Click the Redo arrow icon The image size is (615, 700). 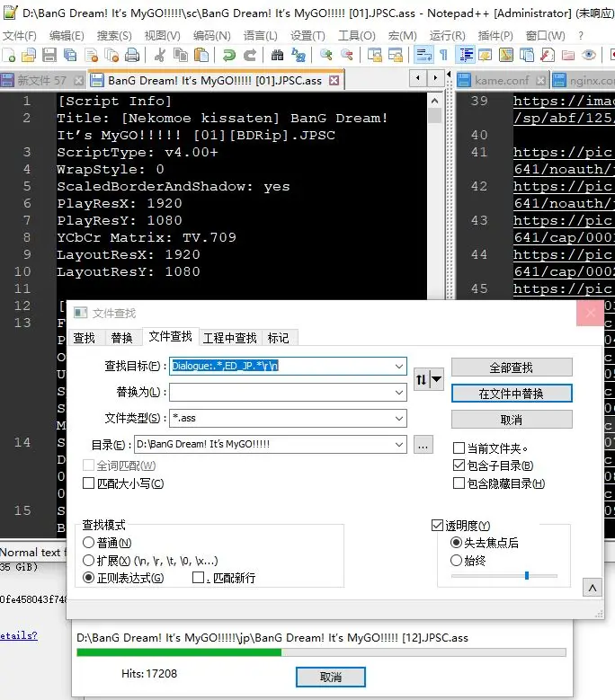pyautogui.click(x=250, y=56)
